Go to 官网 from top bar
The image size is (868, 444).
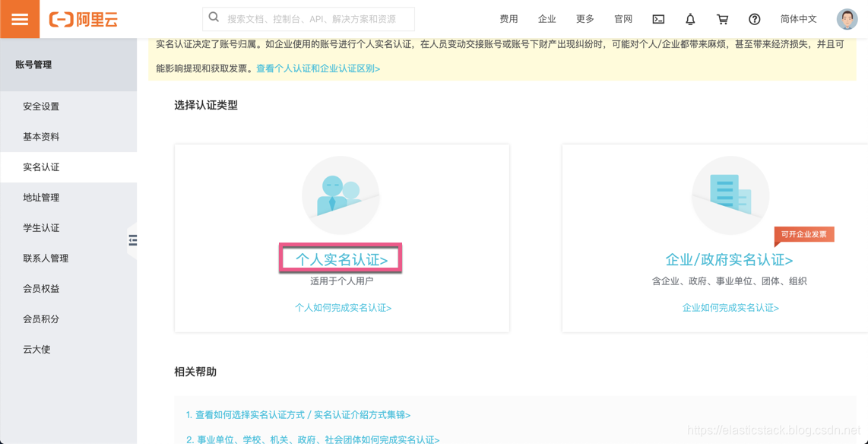click(623, 19)
